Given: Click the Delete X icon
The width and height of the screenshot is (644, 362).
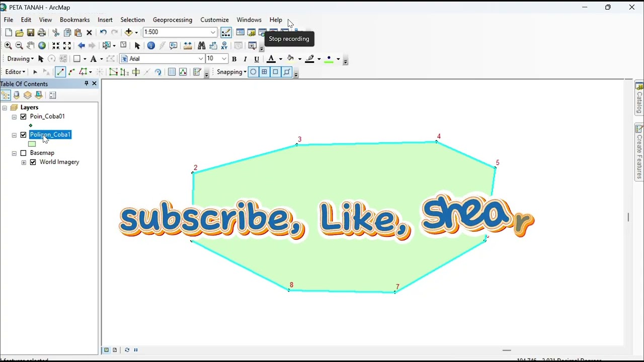Looking at the screenshot, I should pos(89,33).
